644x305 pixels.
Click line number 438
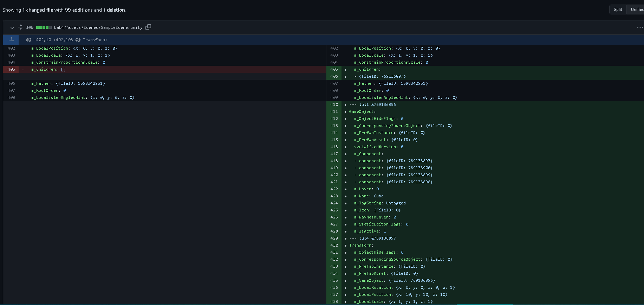pos(334,301)
